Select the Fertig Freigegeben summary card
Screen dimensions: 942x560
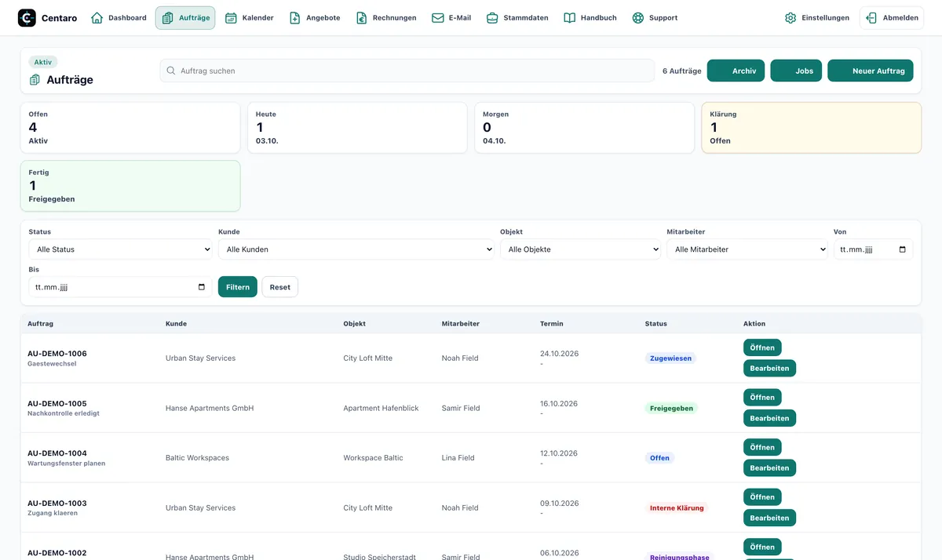130,186
